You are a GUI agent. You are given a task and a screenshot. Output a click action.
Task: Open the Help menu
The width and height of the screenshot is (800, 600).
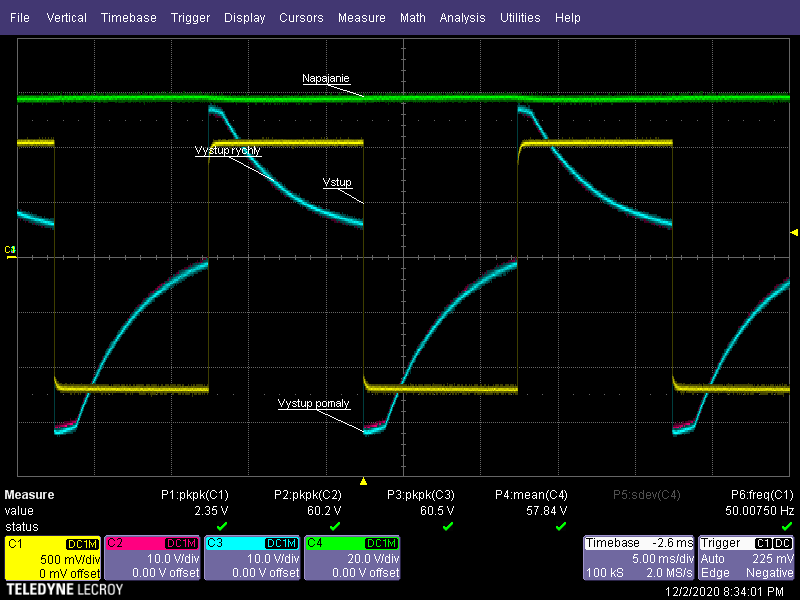pyautogui.click(x=568, y=18)
